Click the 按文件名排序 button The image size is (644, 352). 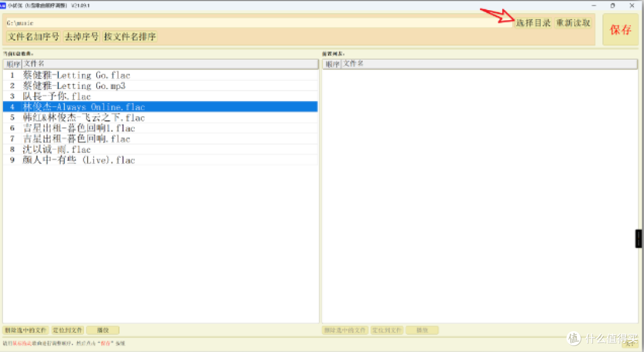[x=130, y=36]
